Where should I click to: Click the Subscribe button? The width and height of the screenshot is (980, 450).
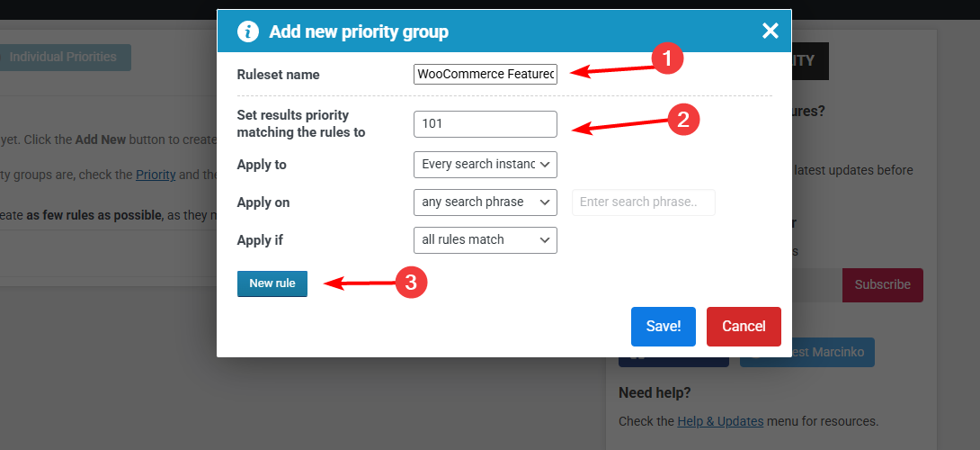[x=882, y=284]
